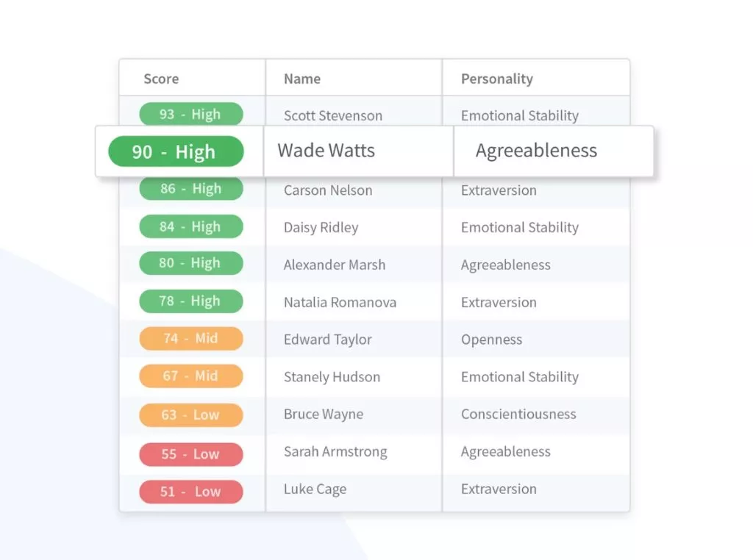This screenshot has width=753, height=560.
Task: Click Alexander Marsh's name
Action: click(334, 265)
